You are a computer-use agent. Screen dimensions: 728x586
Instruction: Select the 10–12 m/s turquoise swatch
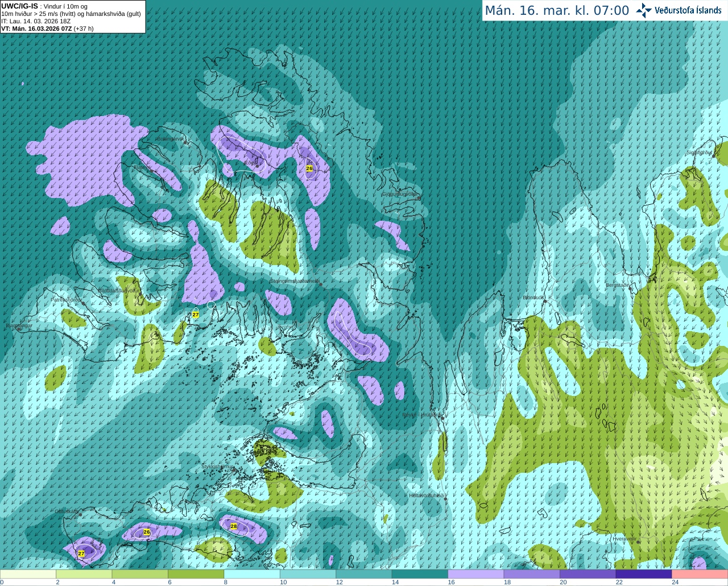[308, 574]
